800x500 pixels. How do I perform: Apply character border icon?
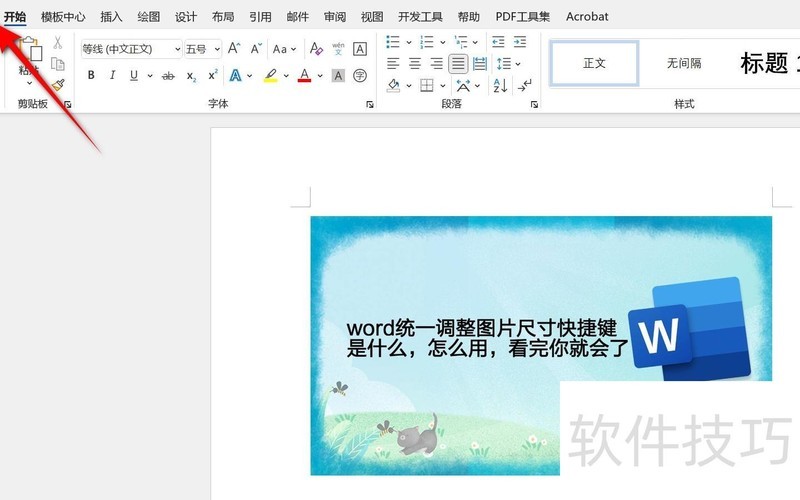[360, 48]
